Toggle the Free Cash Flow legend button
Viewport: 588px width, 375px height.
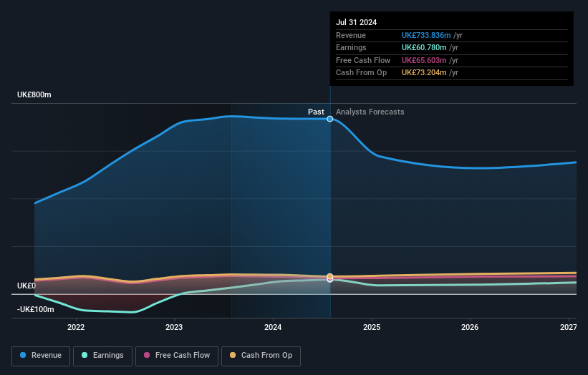click(177, 356)
